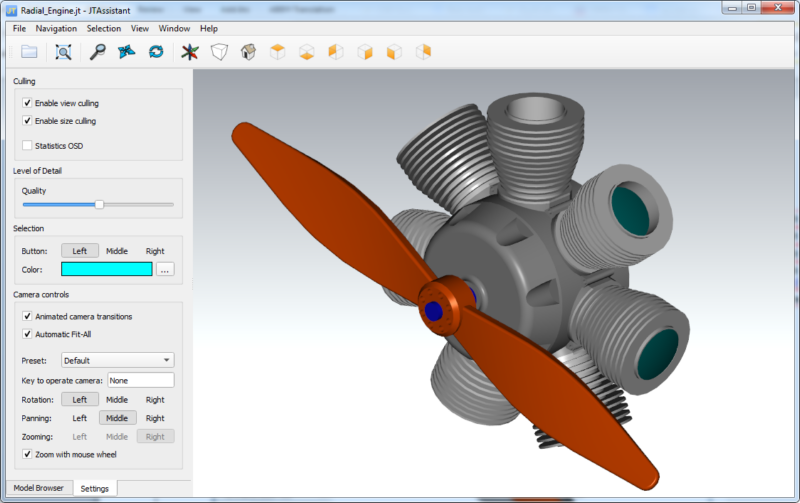
Task: Enable the Statistics OSD checkbox
Action: pyautogui.click(x=27, y=145)
